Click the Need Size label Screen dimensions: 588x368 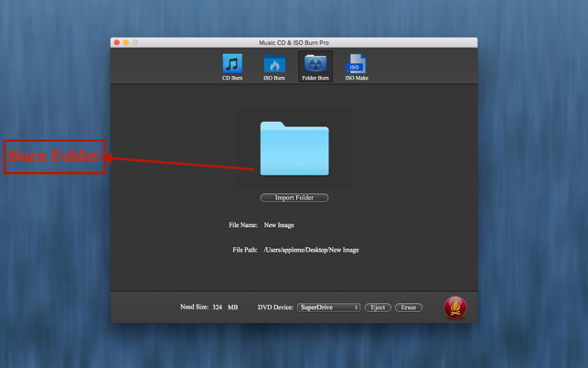tap(194, 307)
